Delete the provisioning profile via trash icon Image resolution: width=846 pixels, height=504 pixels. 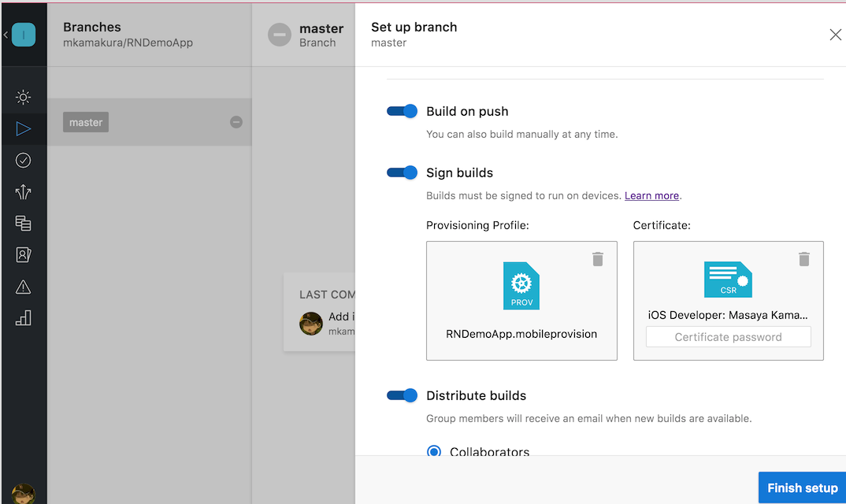(x=598, y=259)
